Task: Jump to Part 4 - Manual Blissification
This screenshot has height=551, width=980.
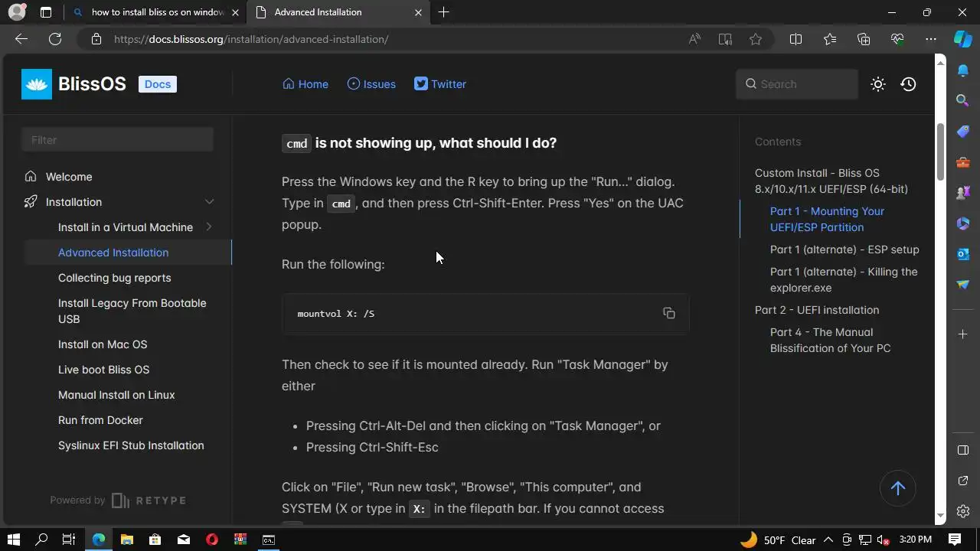Action: click(830, 340)
